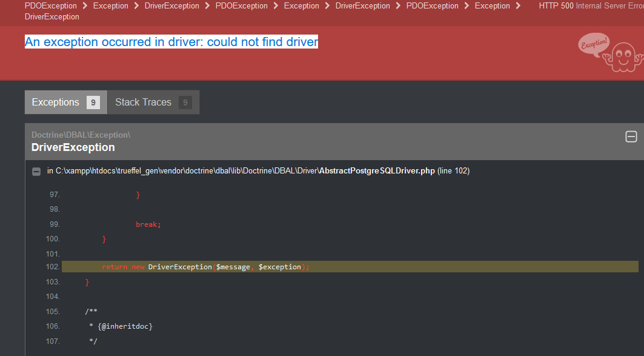Image resolution: width=644 pixels, height=356 pixels.
Task: Click the 9 count badge on Exceptions tab
Action: point(93,102)
